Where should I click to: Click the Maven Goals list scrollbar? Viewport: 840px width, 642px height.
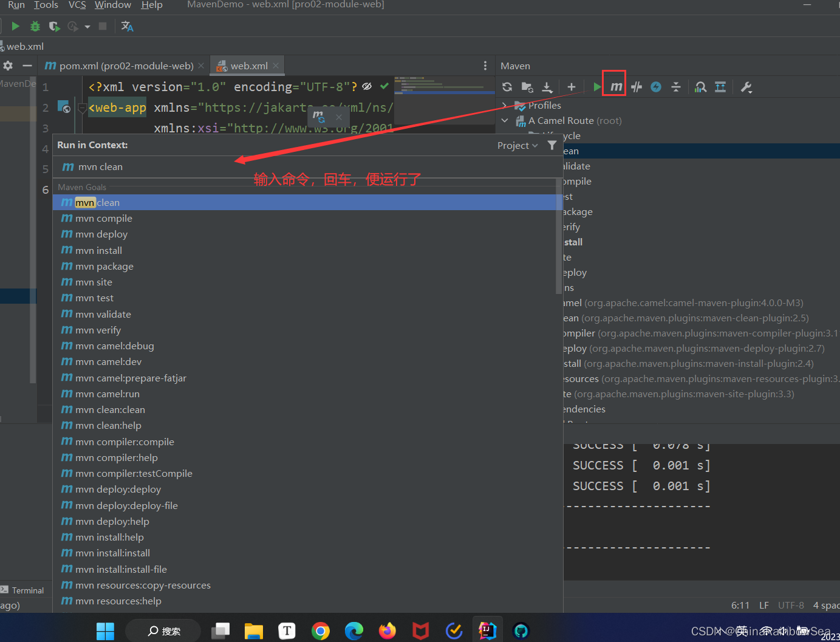tap(559, 237)
